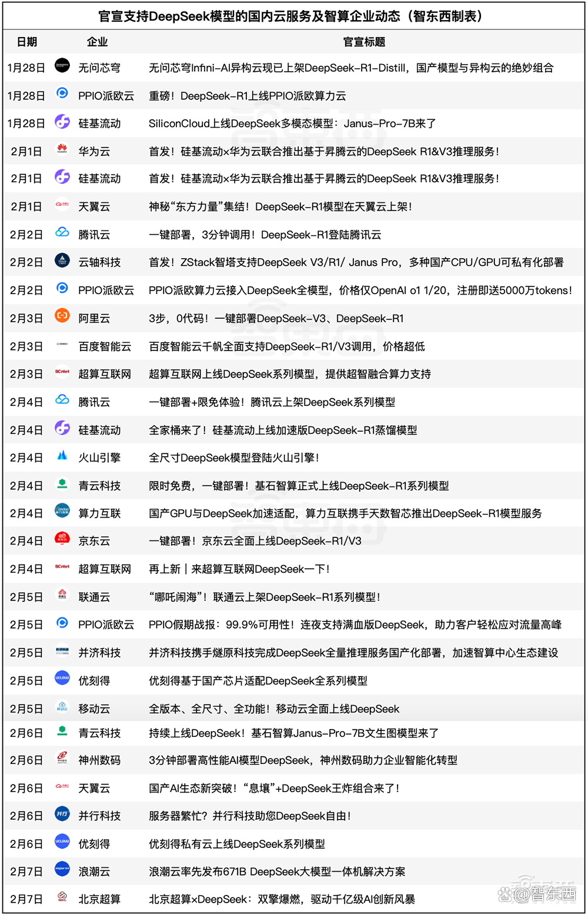Click the 天翼云 logo in the 2月1日 row

[x=62, y=205]
